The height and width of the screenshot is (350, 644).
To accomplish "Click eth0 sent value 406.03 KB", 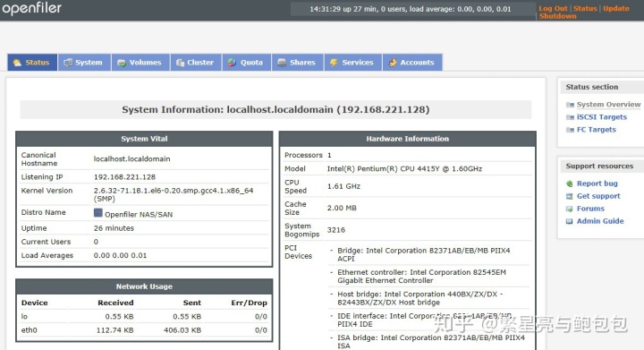I will click(x=182, y=330).
